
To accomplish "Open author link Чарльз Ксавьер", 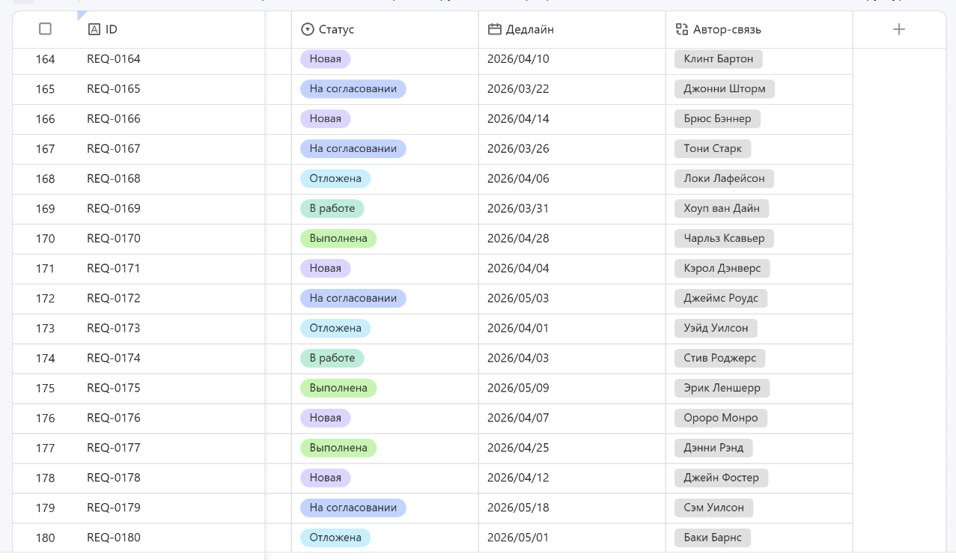I will [725, 239].
